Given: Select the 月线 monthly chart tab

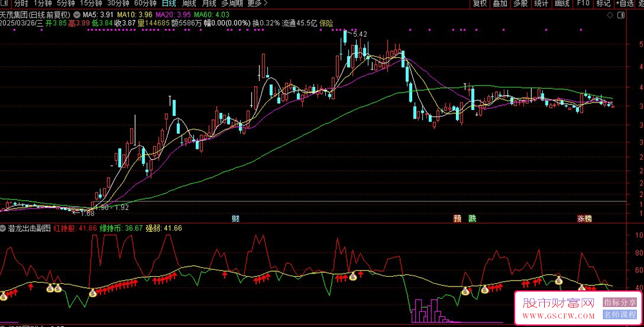Looking at the screenshot, I should pyautogui.click(x=209, y=4).
